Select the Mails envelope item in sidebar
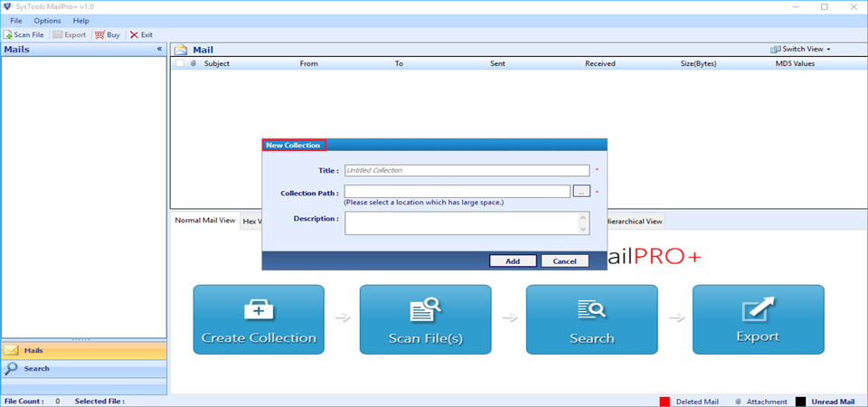This screenshot has height=407, width=868. coord(83,351)
